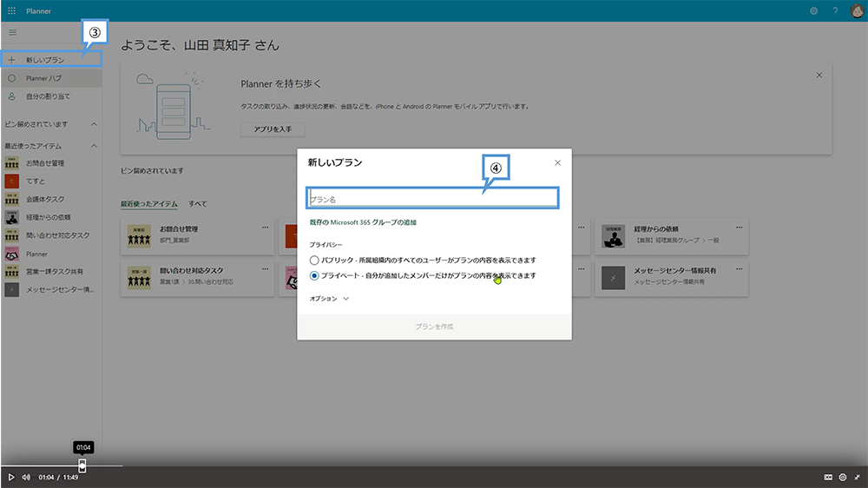Open 営業一課タスク共有 in the sidebar list

54,272
